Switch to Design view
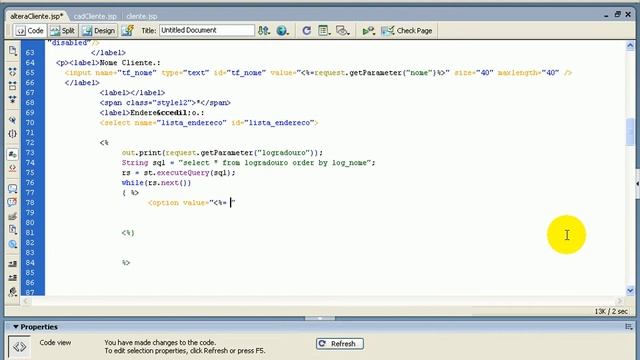The image size is (640, 360). point(98,31)
